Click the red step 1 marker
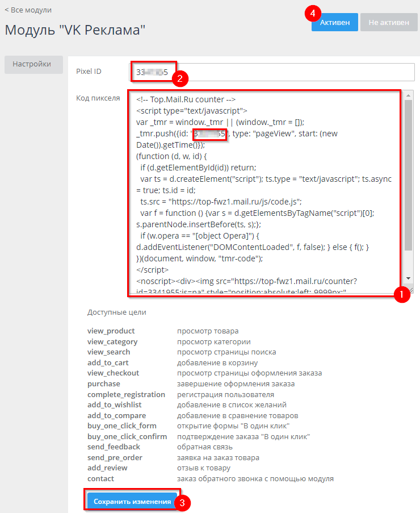Image resolution: width=420 pixels, height=513 pixels. pyautogui.click(x=402, y=295)
